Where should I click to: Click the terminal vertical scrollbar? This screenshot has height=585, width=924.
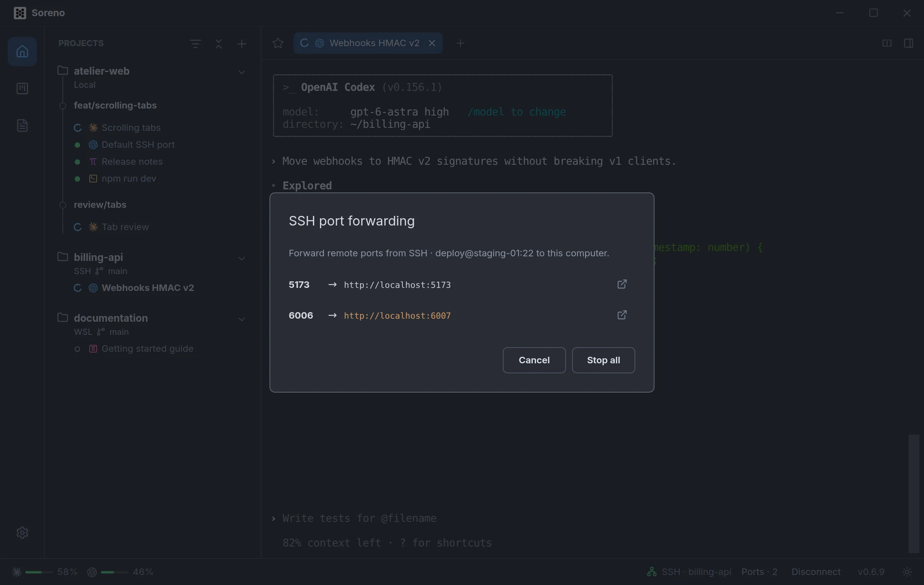point(914,493)
